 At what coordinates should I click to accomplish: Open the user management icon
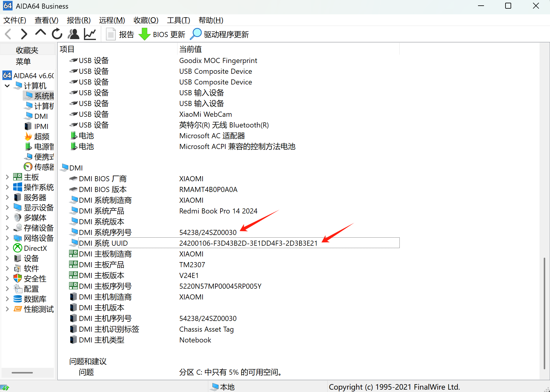tap(73, 34)
